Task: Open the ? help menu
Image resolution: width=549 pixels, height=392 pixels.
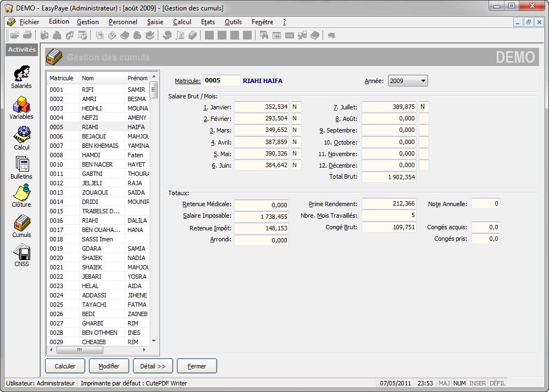Action: click(284, 22)
